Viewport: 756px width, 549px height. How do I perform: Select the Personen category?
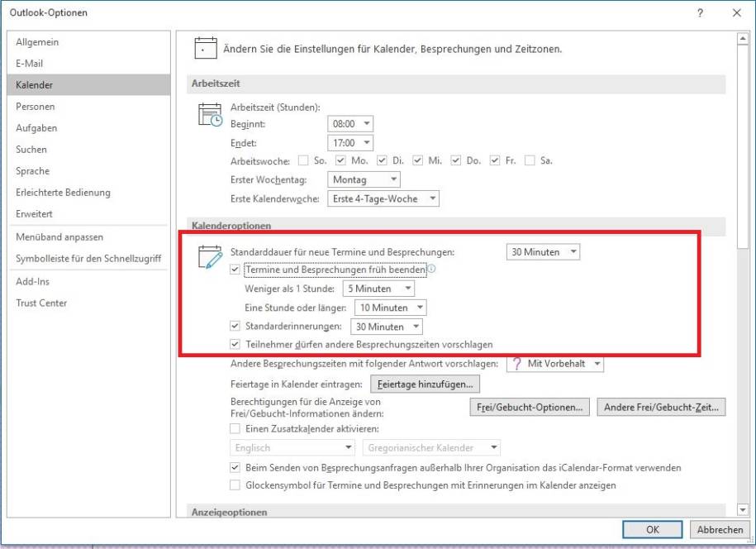[88, 106]
